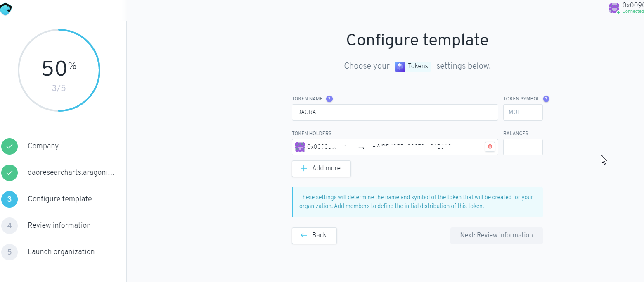Click Next: Review information button

tap(496, 235)
